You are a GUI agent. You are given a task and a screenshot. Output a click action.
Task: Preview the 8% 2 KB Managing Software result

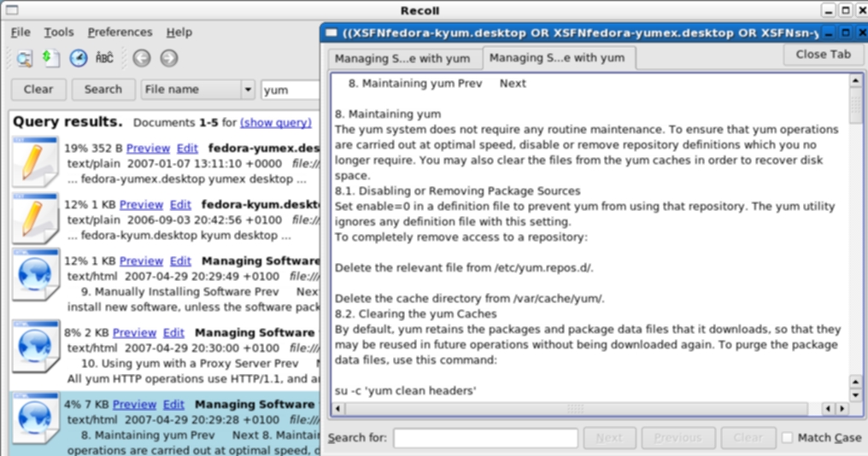click(x=134, y=333)
